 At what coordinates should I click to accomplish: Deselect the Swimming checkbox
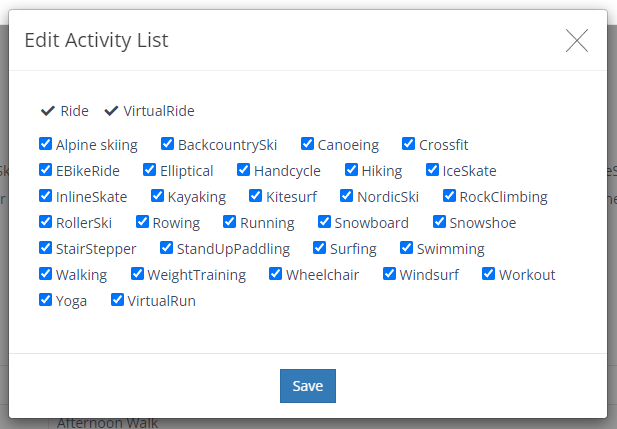point(406,248)
